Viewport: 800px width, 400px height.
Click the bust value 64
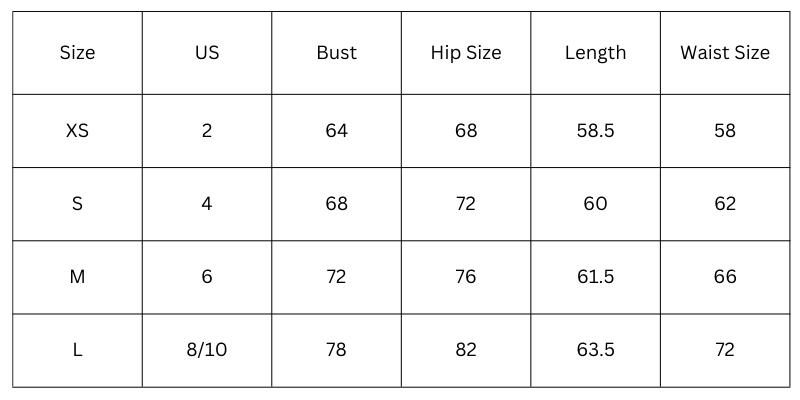click(x=336, y=131)
